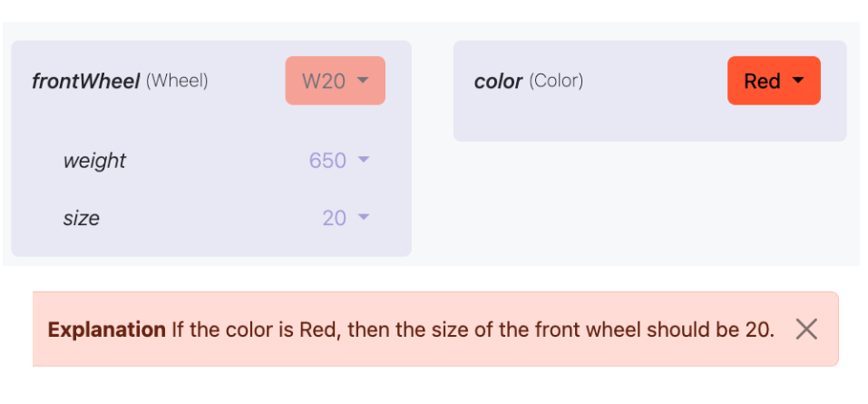
Task: Click the small arrow beside the size value 20
Action: point(364,218)
